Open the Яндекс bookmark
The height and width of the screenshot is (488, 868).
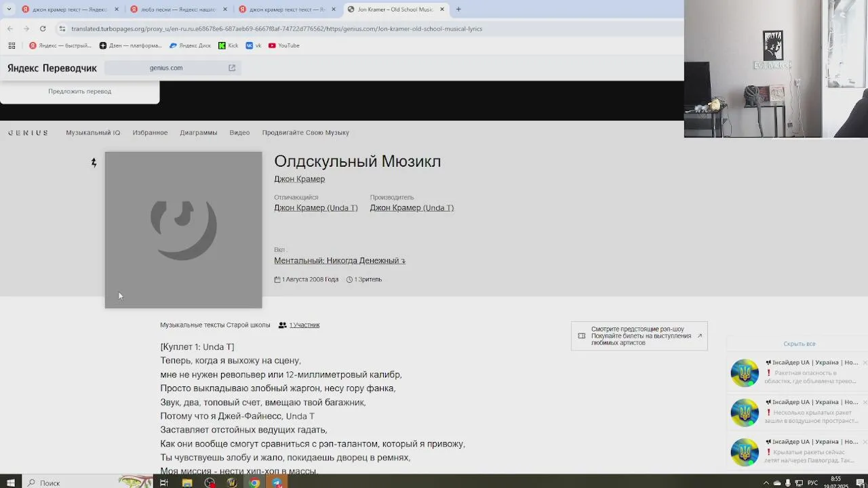(60, 45)
